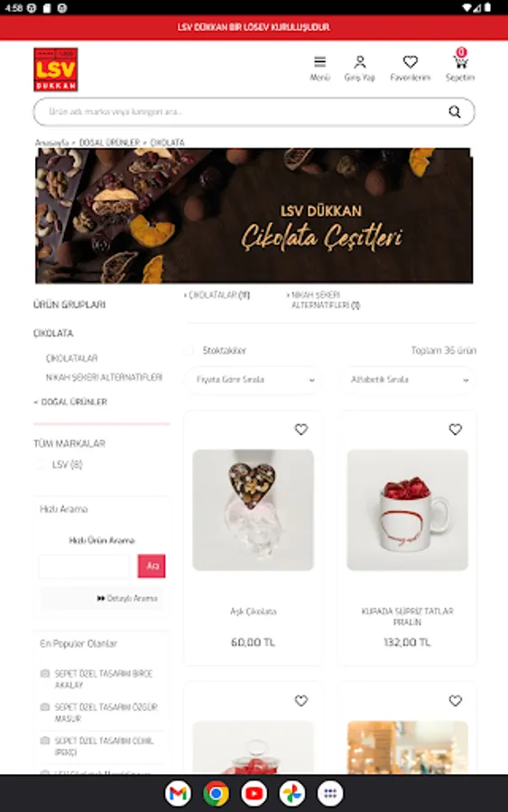Collapse the DOĞAL ÜRÜNLER category
Image resolution: width=508 pixels, height=812 pixels.
71,401
